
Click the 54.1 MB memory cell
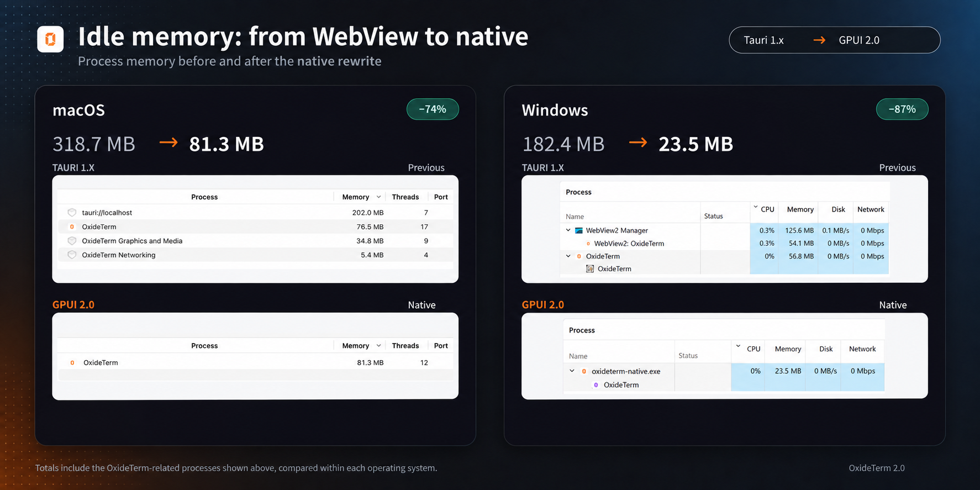801,243
